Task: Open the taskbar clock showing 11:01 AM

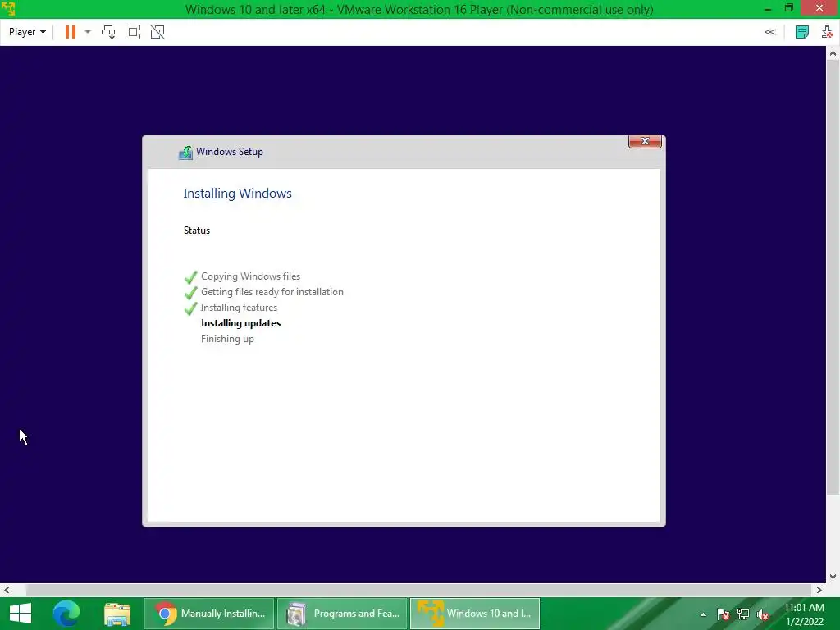Action: pyautogui.click(x=804, y=614)
